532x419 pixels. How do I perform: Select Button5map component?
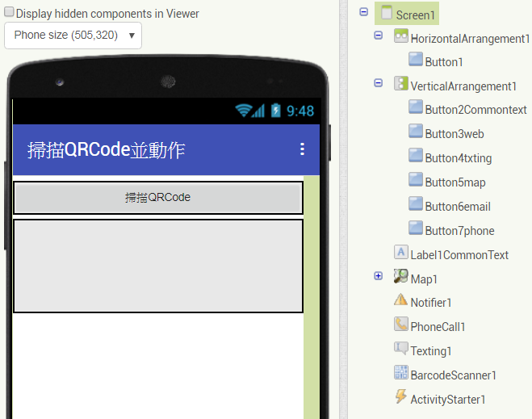[x=455, y=182]
